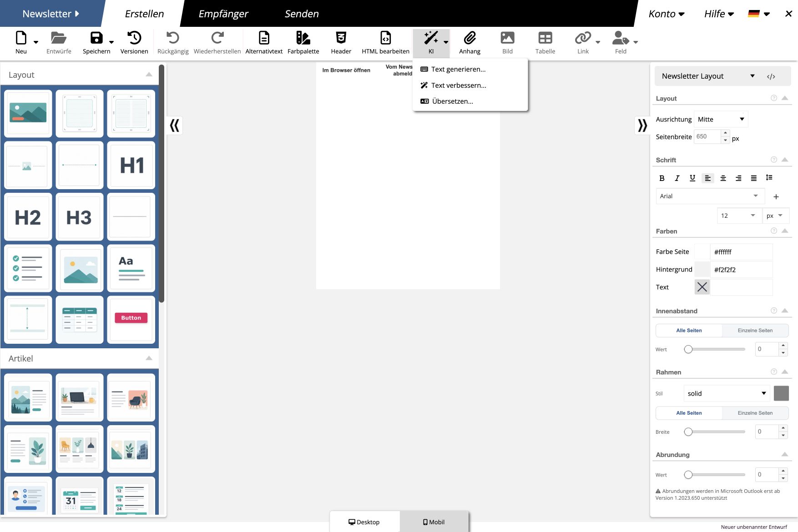This screenshot has height=532, width=798.
Task: Switch preview to Mobil view
Action: coord(434,522)
